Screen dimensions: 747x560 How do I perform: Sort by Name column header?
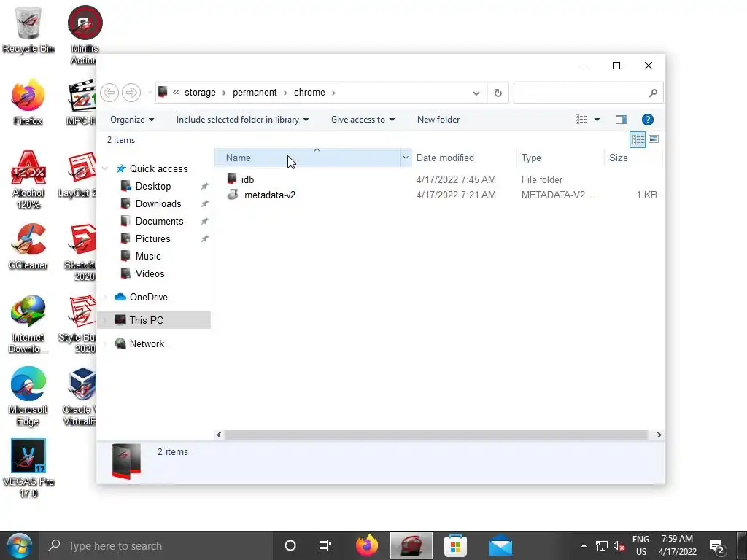pos(307,157)
